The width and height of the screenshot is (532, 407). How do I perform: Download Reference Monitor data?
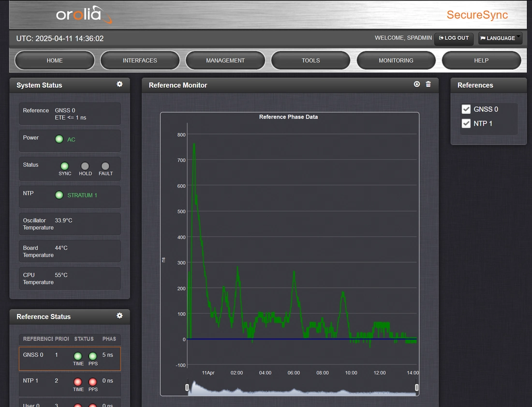click(417, 84)
